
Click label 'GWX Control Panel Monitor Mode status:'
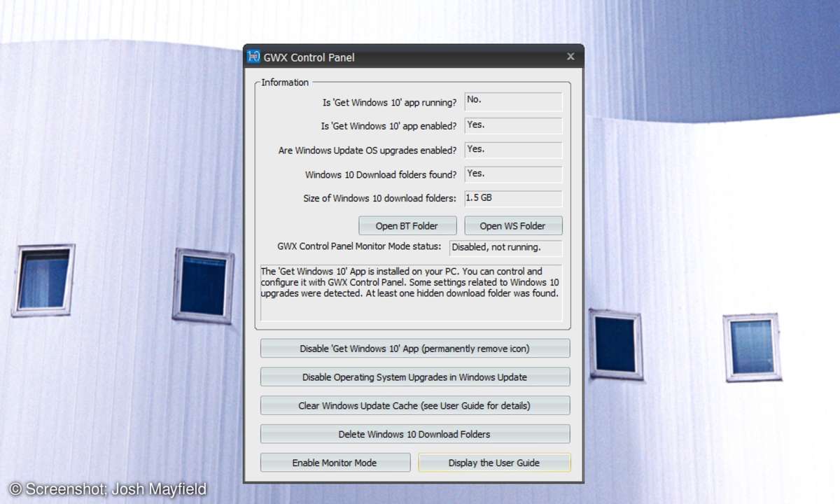pos(359,246)
